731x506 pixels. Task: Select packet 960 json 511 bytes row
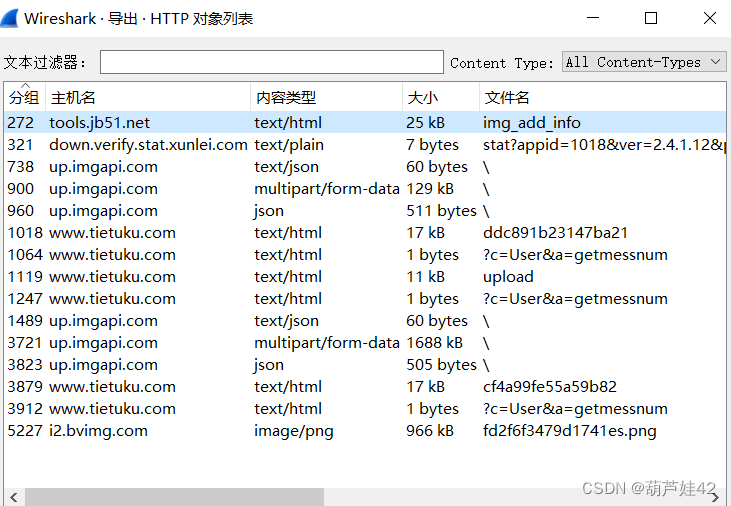pyautogui.click(x=365, y=210)
